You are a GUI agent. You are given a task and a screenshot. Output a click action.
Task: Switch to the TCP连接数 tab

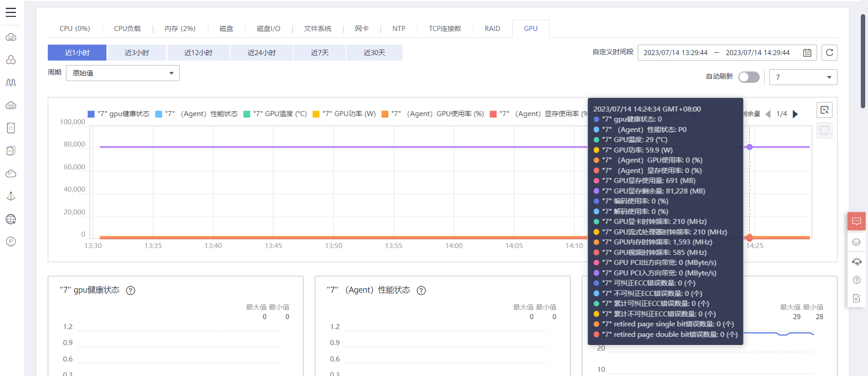[x=445, y=28]
